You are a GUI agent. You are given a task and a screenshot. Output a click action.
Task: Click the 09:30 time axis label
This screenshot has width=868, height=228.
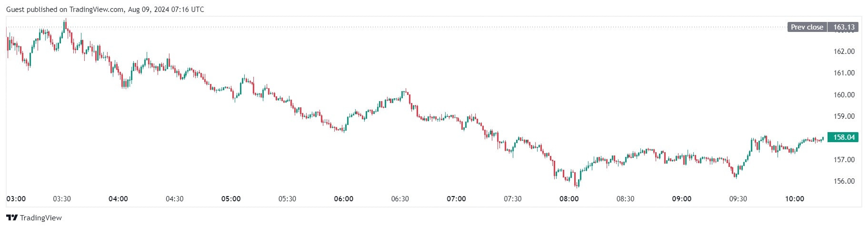point(738,199)
